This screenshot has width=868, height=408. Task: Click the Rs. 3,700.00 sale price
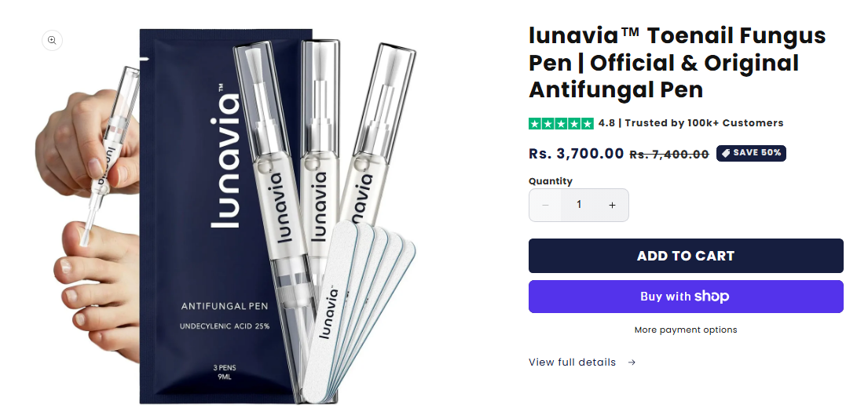(x=577, y=154)
